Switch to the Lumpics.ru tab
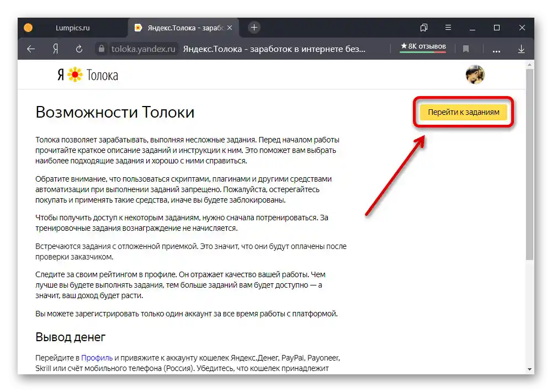 click(72, 28)
